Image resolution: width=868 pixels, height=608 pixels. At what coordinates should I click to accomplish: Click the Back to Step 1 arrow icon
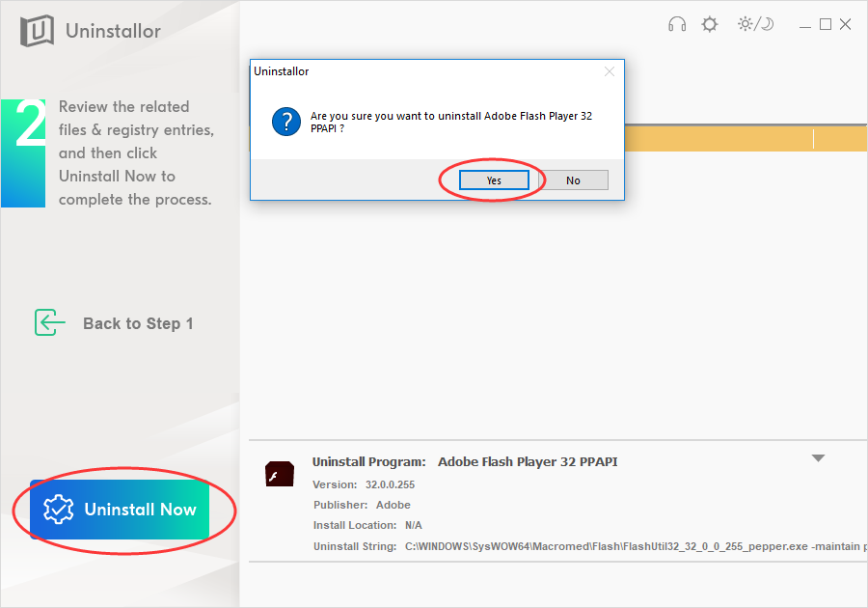pos(50,323)
